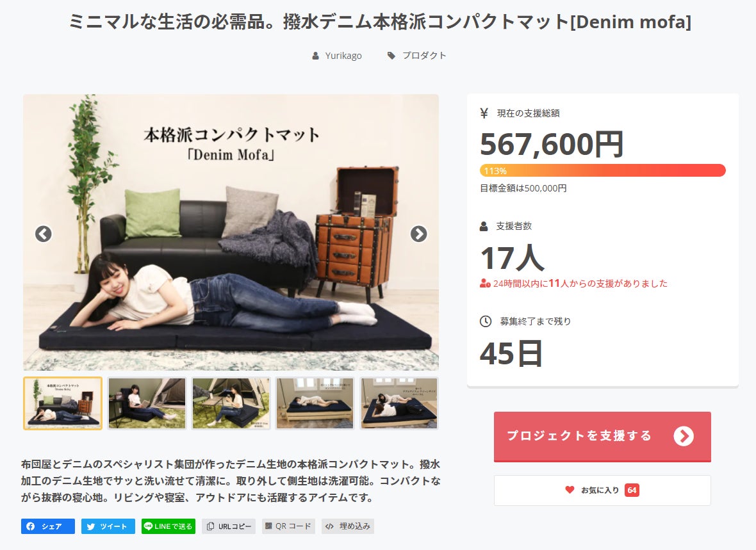Show the QR コード for this project
This screenshot has width=756, height=550.
pyautogui.click(x=288, y=526)
